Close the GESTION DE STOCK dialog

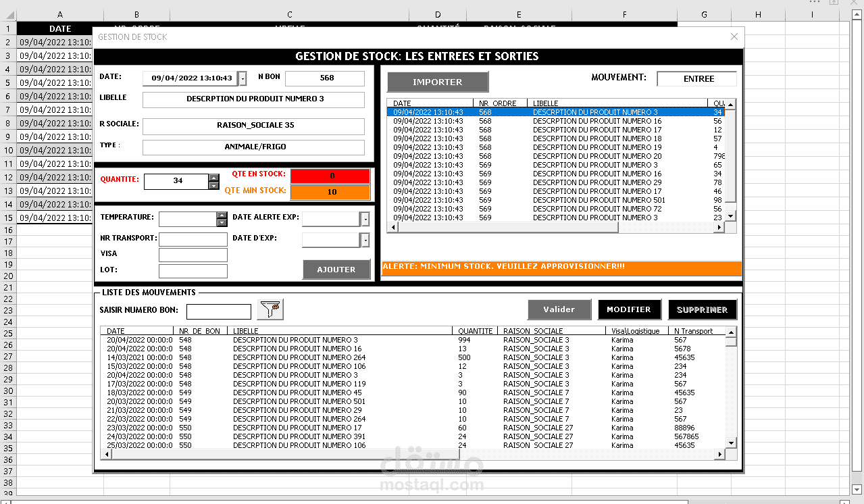(x=734, y=36)
